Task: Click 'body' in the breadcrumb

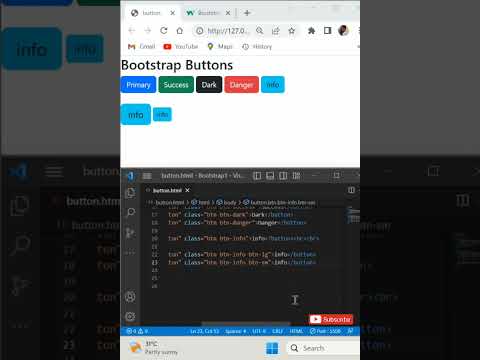Action: [227, 202]
